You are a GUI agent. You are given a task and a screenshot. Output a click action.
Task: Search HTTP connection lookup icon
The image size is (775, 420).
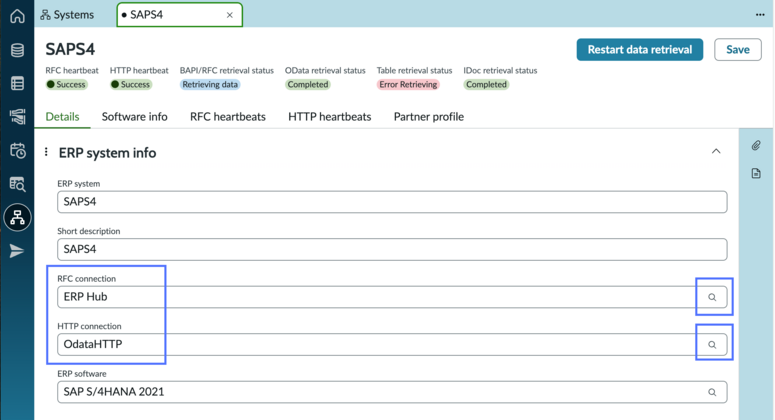712,344
